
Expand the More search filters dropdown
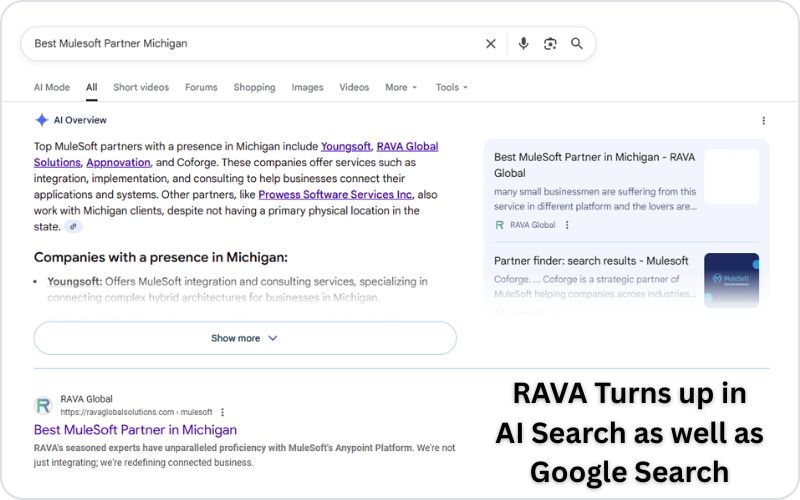(402, 87)
